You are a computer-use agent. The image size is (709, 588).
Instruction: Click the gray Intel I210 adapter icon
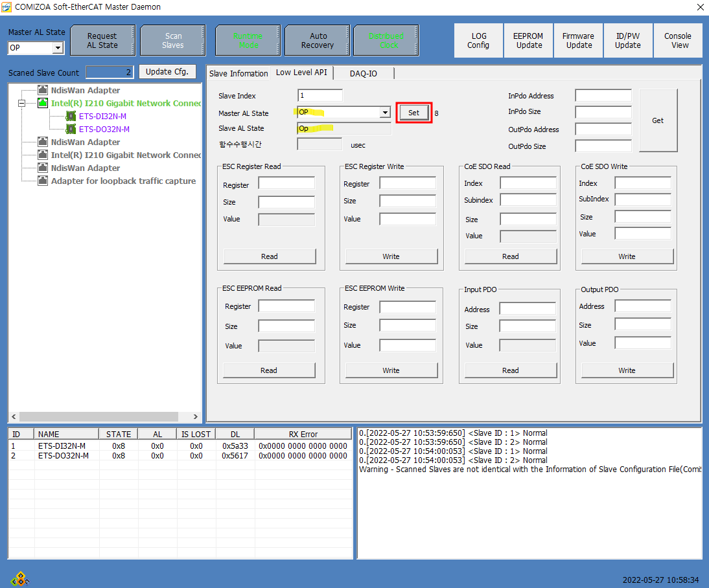43,155
